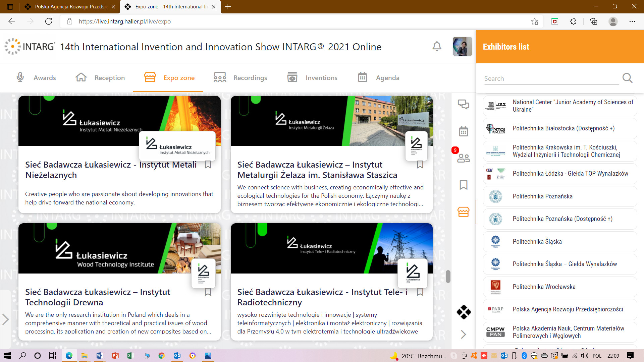Open the bookmarks icon in the sidebar
The height and width of the screenshot is (362, 644).
(x=464, y=185)
